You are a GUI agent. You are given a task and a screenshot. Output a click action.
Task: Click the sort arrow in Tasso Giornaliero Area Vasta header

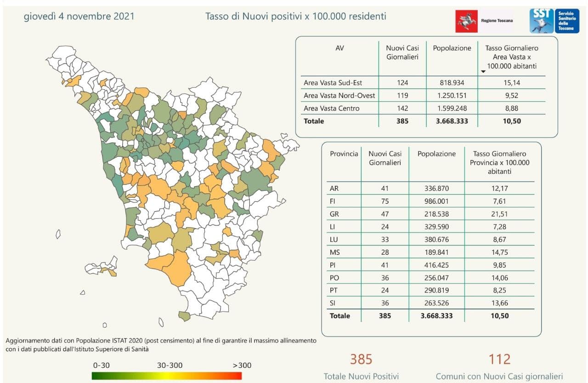(483, 72)
